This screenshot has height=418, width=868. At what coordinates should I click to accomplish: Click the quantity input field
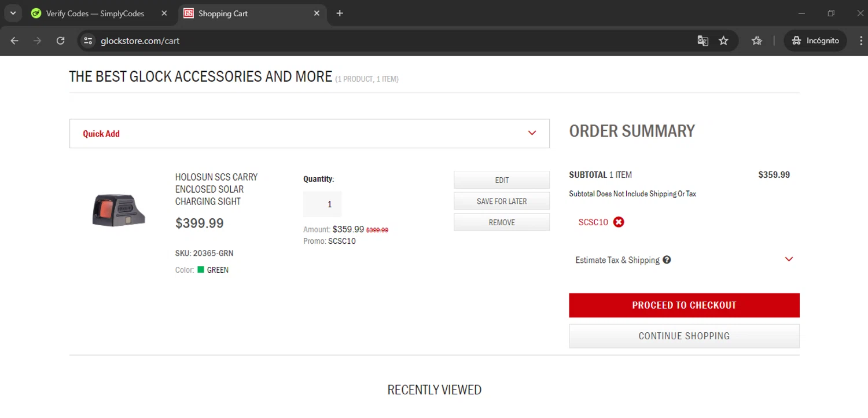322,204
